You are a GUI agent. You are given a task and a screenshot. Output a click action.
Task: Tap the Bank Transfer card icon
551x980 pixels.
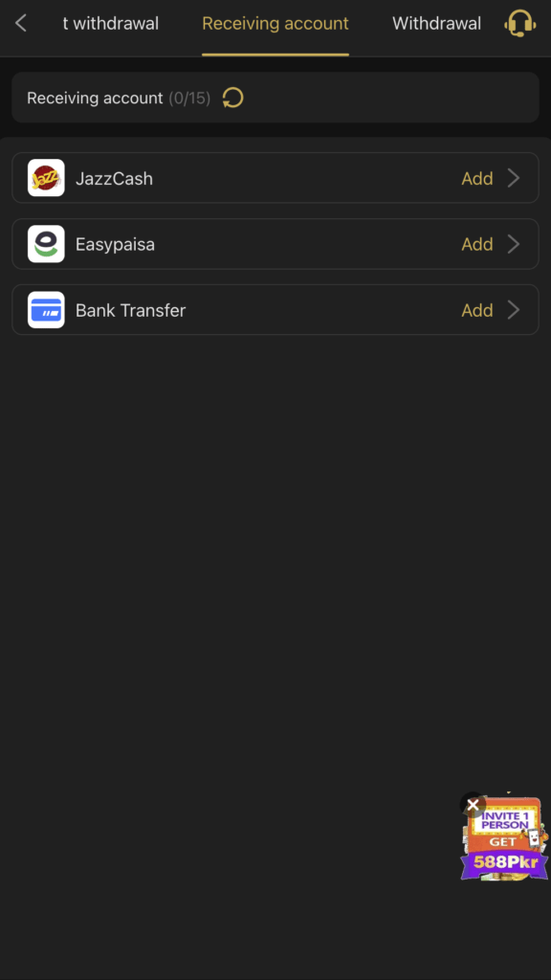click(46, 310)
